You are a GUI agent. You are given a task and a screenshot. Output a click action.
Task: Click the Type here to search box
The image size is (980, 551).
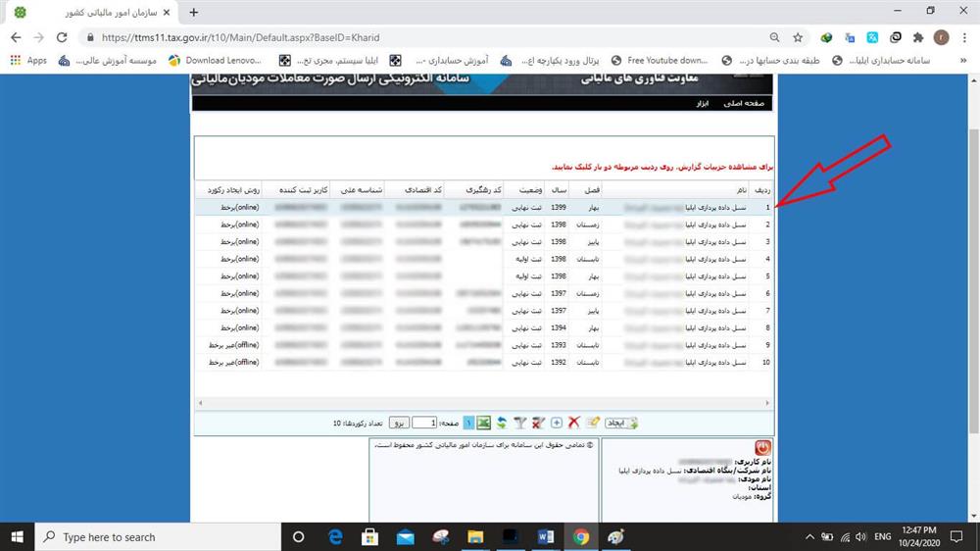(158, 536)
